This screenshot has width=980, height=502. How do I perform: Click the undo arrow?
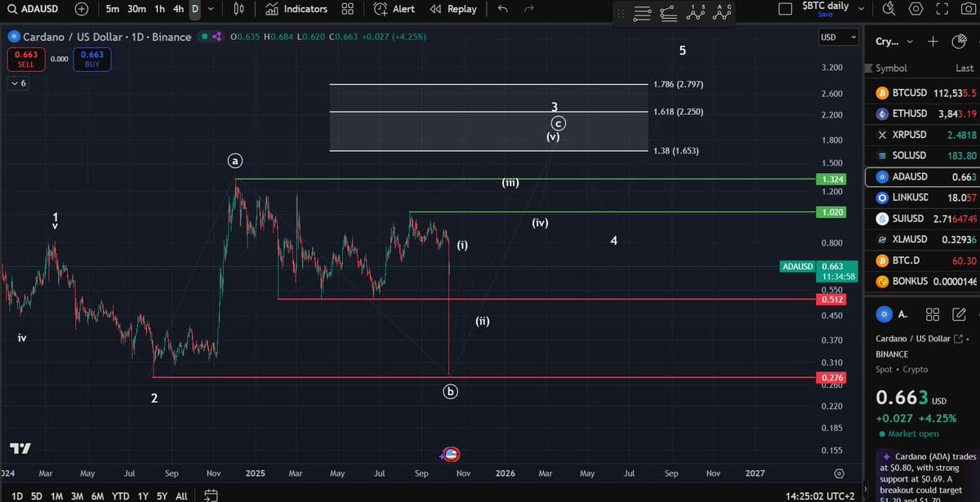[503, 9]
